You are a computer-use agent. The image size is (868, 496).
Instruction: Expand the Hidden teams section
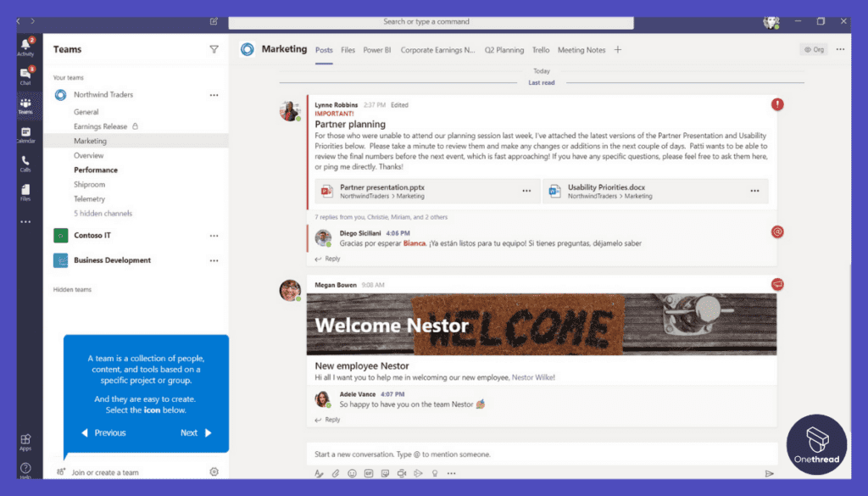pyautogui.click(x=72, y=289)
